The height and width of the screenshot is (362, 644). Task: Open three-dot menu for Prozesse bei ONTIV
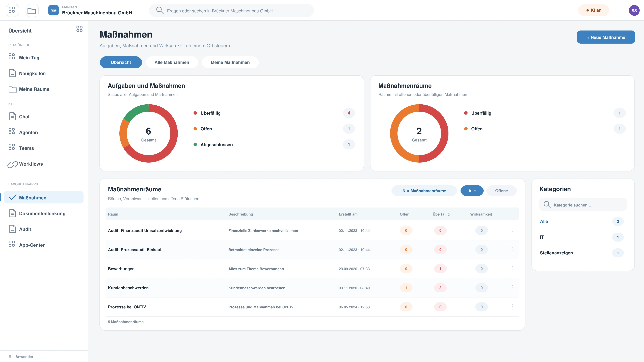tap(512, 307)
